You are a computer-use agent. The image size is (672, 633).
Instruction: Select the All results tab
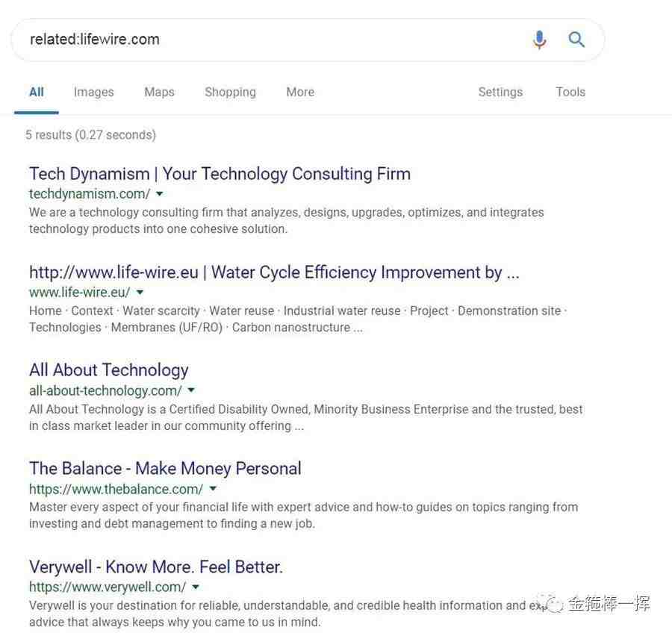click(x=37, y=92)
